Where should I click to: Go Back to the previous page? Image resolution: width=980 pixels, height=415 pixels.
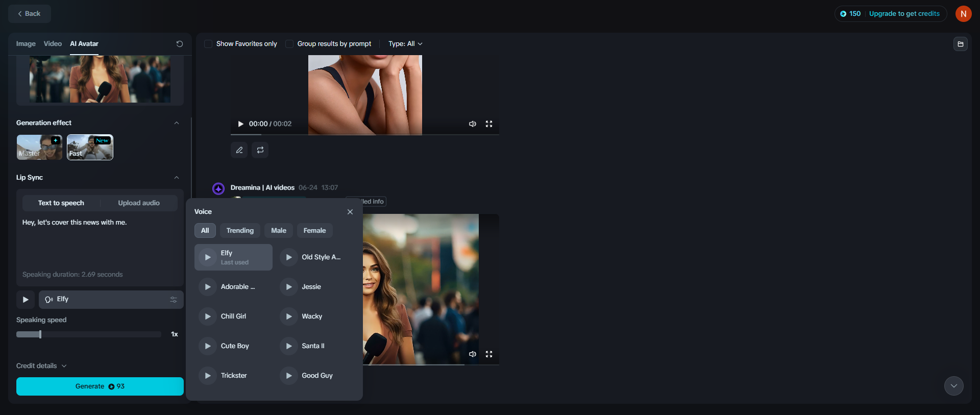pos(30,14)
